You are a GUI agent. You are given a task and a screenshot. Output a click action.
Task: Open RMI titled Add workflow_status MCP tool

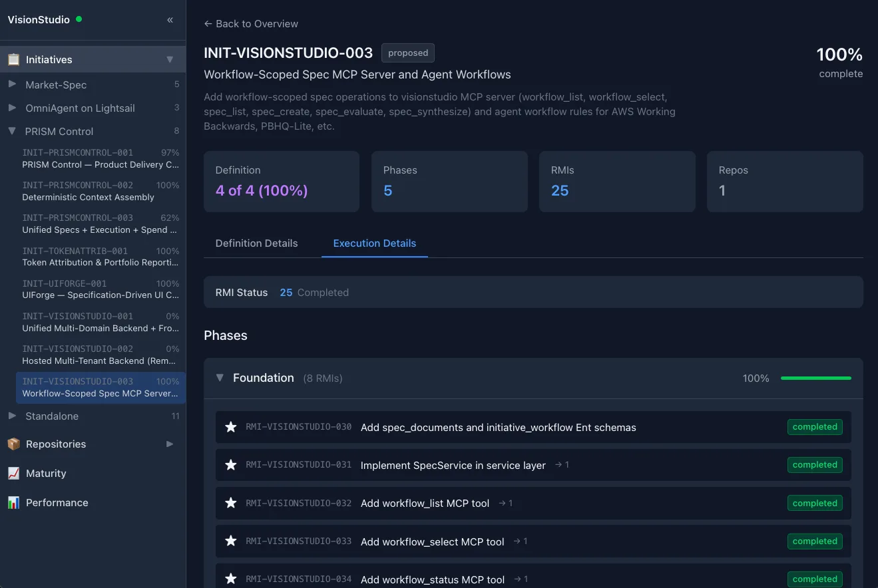433,579
